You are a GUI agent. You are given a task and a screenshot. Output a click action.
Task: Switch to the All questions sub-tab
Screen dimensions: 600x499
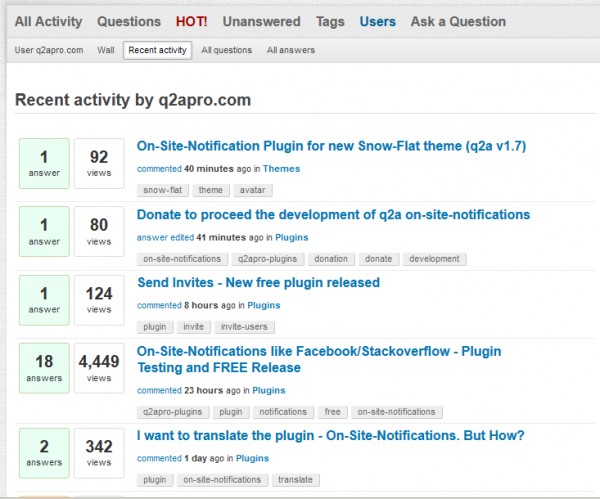pyautogui.click(x=226, y=50)
